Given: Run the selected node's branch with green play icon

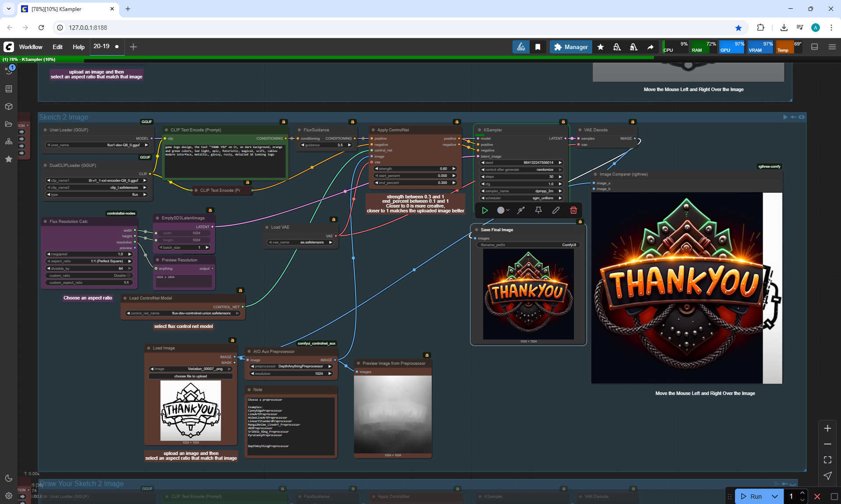Looking at the screenshot, I should [x=485, y=210].
